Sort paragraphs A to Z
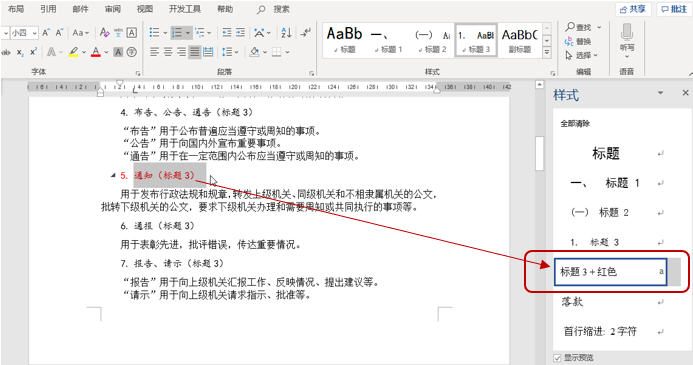Screen dimensions: 693x365 [286, 32]
